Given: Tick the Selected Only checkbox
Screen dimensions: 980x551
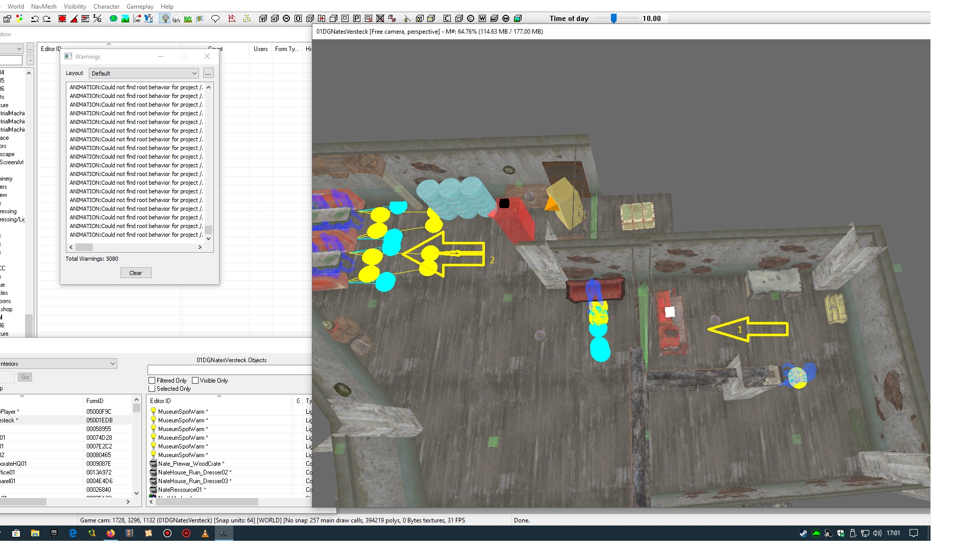Looking at the screenshot, I should (152, 389).
